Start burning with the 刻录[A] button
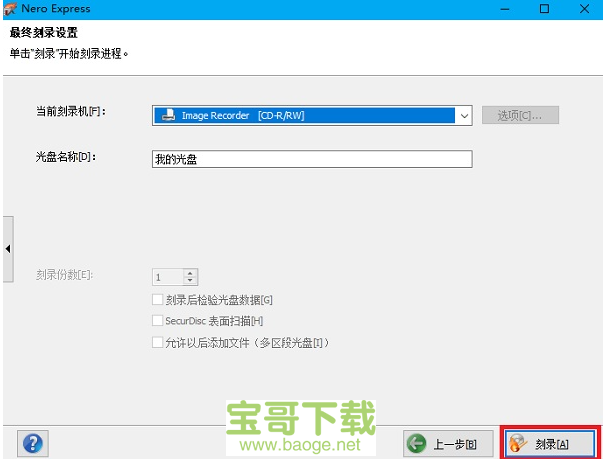The width and height of the screenshot is (603, 461). coord(550,444)
